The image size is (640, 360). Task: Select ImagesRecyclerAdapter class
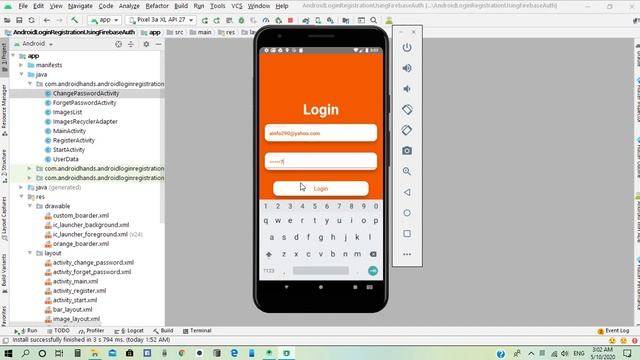85,121
